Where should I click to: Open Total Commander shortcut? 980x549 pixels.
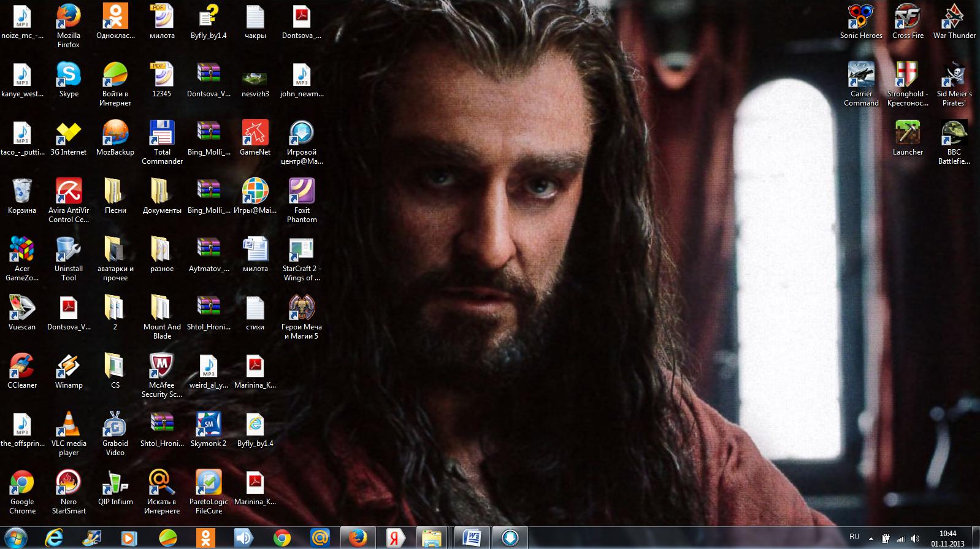[162, 142]
